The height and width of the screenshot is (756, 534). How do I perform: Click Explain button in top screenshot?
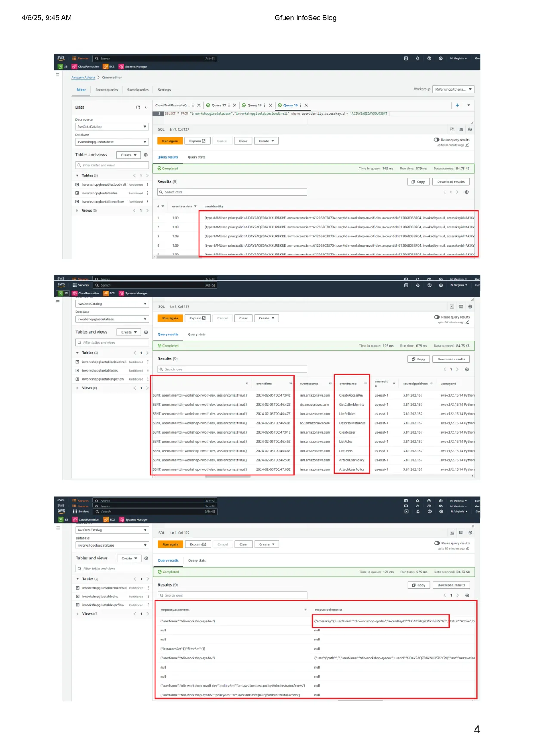[198, 141]
